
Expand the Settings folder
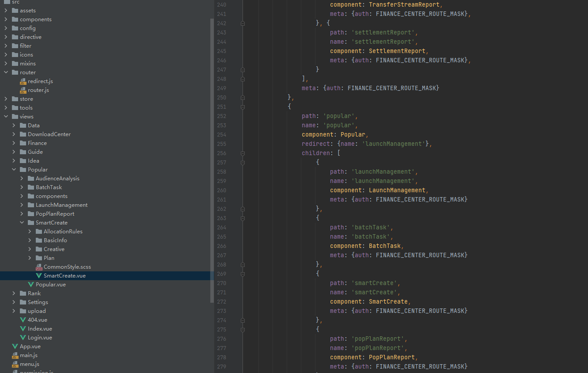coord(14,302)
